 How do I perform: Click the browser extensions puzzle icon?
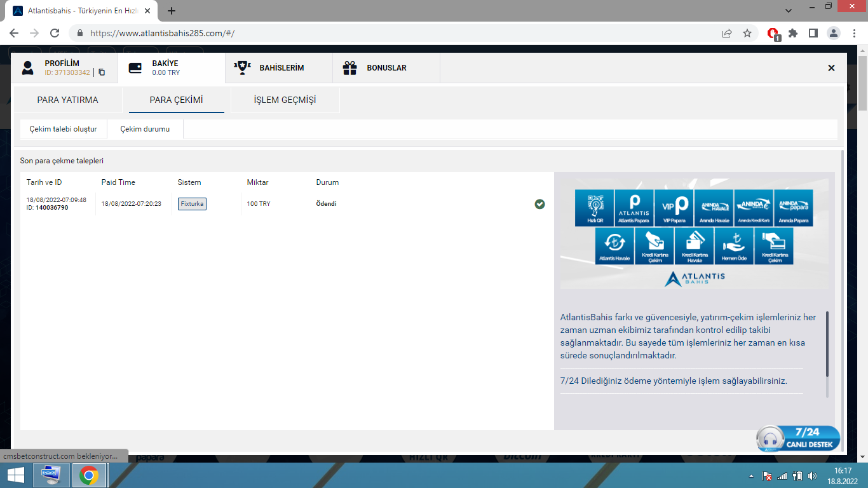[x=792, y=33]
